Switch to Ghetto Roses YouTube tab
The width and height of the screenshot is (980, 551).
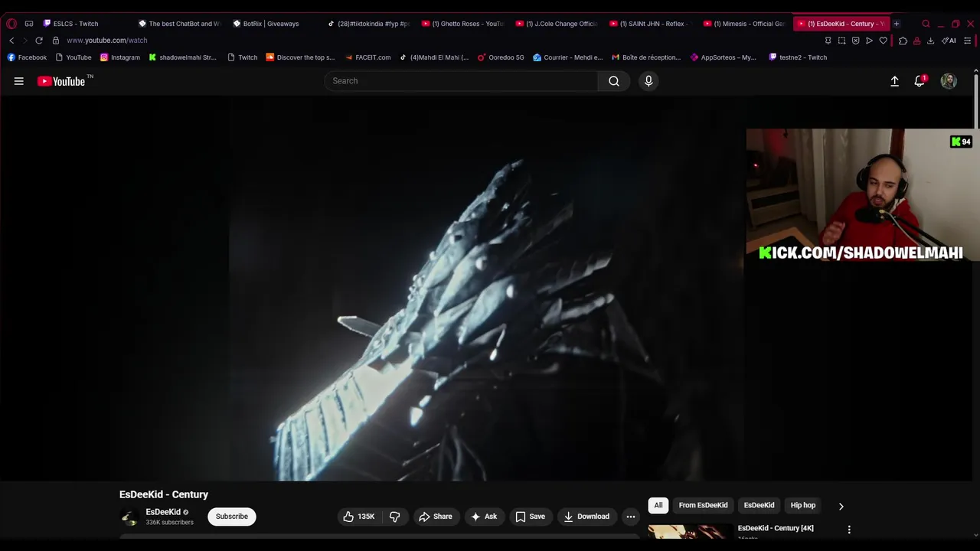click(463, 24)
